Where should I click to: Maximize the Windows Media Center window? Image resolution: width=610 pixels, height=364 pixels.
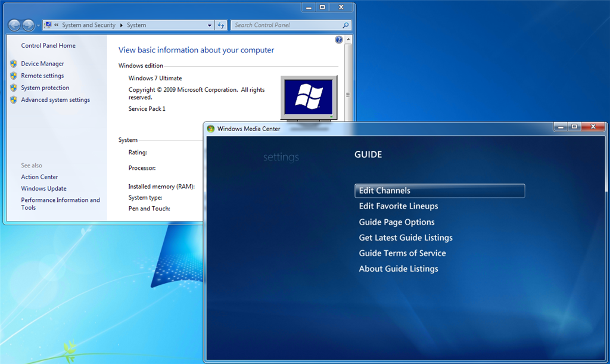click(574, 127)
